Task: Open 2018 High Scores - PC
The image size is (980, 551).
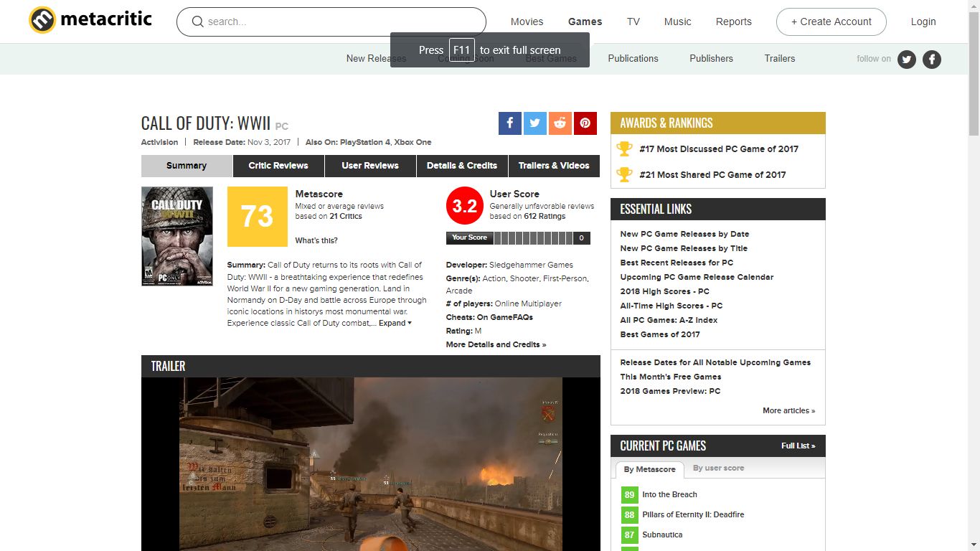Action: [664, 291]
